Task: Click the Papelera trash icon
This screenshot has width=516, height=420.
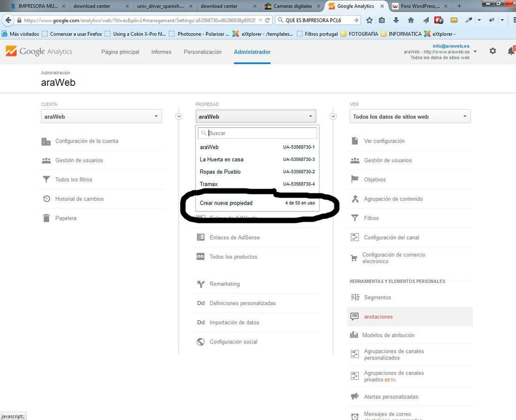Action: (46, 218)
